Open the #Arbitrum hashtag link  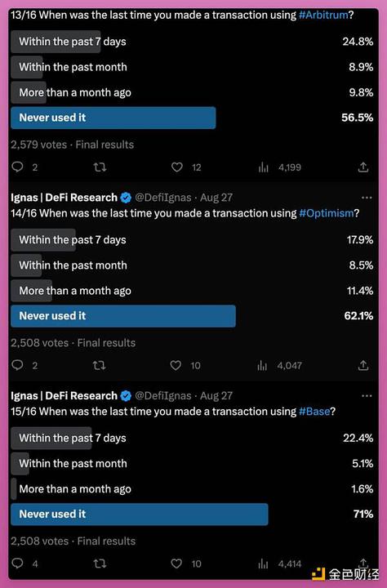323,16
